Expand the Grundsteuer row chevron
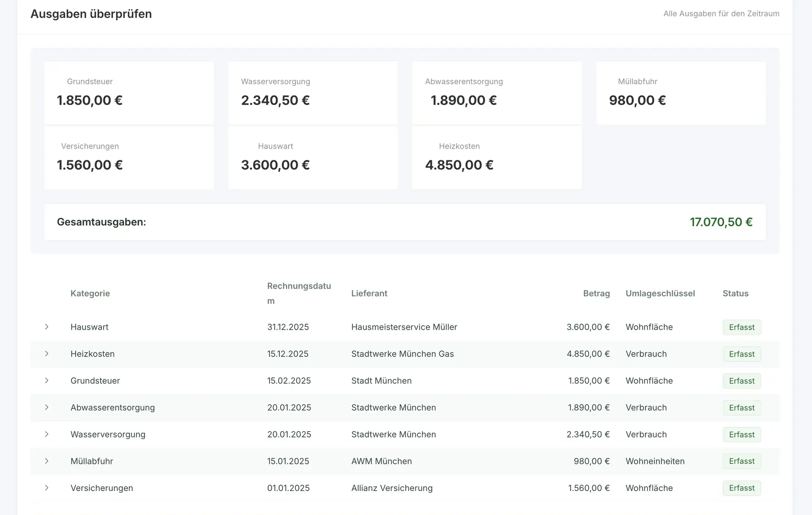This screenshot has height=515, width=812. click(47, 380)
